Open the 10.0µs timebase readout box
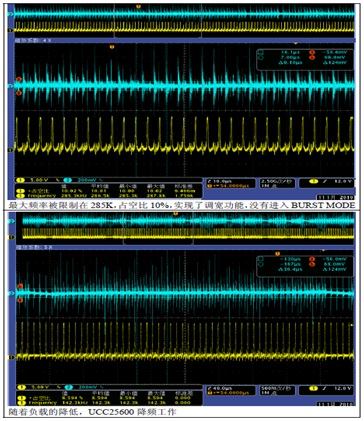 click(x=231, y=183)
